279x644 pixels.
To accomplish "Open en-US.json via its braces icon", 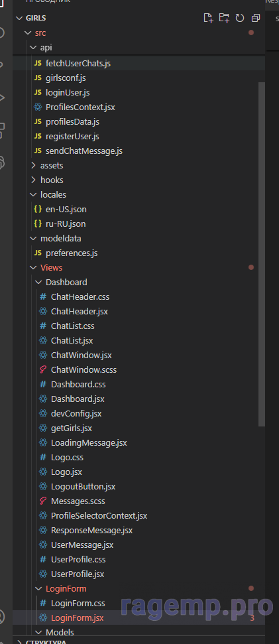I will pos(38,209).
